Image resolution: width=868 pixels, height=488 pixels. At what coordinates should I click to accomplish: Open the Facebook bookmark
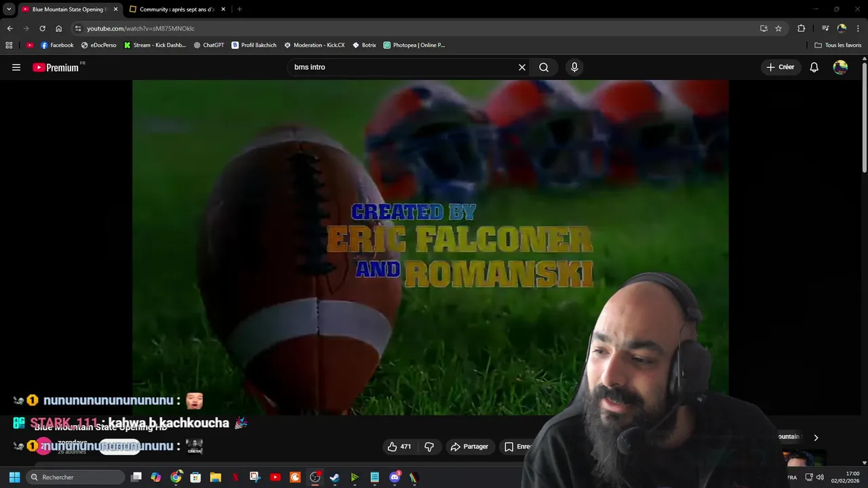click(x=57, y=45)
